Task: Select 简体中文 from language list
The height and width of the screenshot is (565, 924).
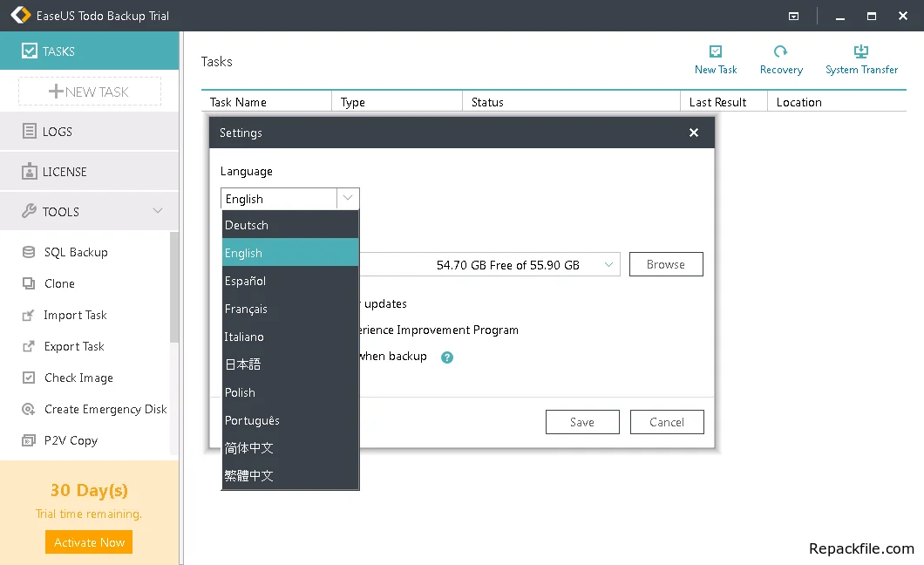Action: (290, 448)
